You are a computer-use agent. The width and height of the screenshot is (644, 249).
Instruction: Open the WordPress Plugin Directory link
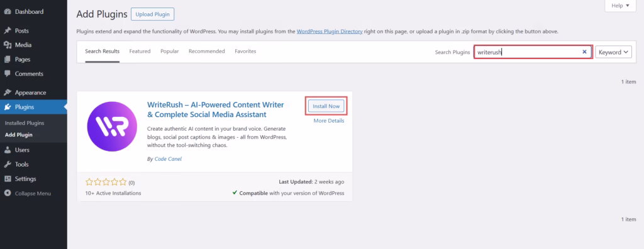[330, 31]
